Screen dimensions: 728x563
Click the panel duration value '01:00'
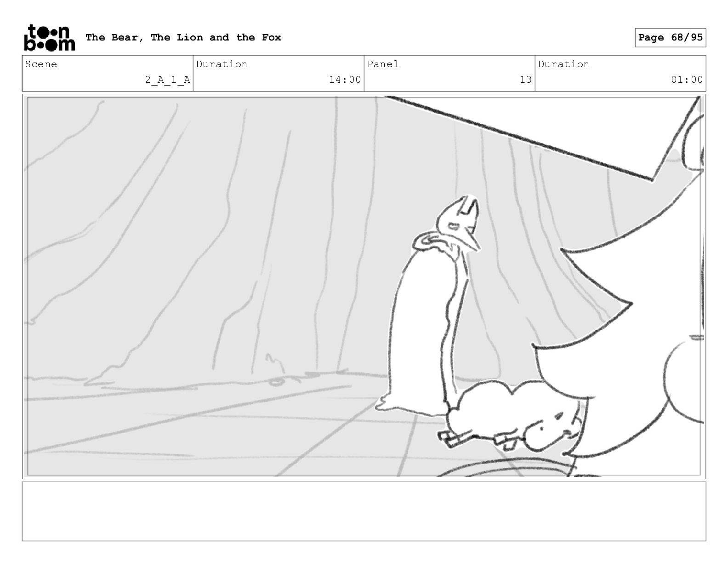click(x=687, y=80)
